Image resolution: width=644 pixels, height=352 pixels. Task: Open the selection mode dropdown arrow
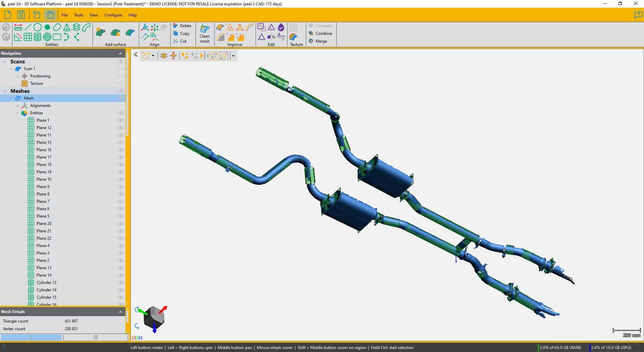153,56
